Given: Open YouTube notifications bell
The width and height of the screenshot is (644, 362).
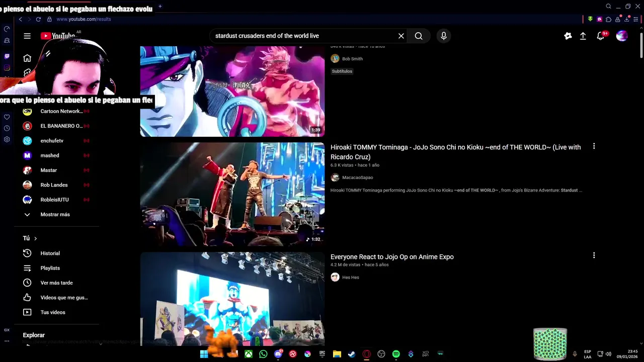Looking at the screenshot, I should 600,36.
